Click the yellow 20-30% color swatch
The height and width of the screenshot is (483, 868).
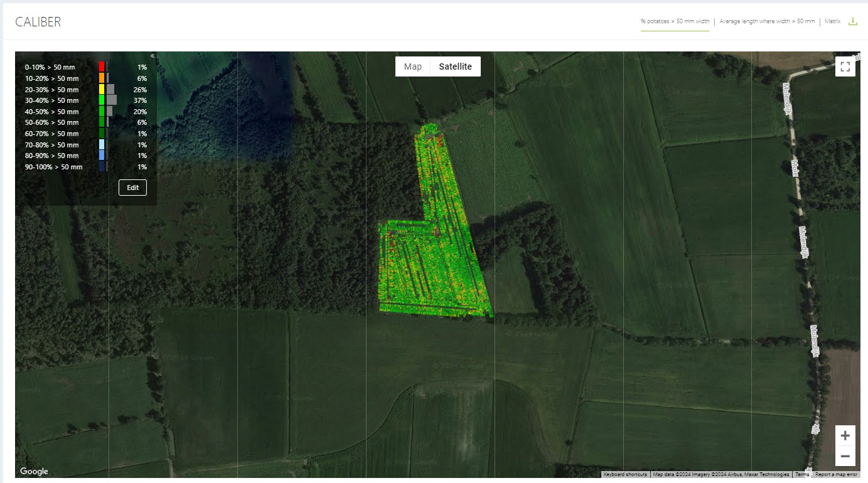[102, 89]
